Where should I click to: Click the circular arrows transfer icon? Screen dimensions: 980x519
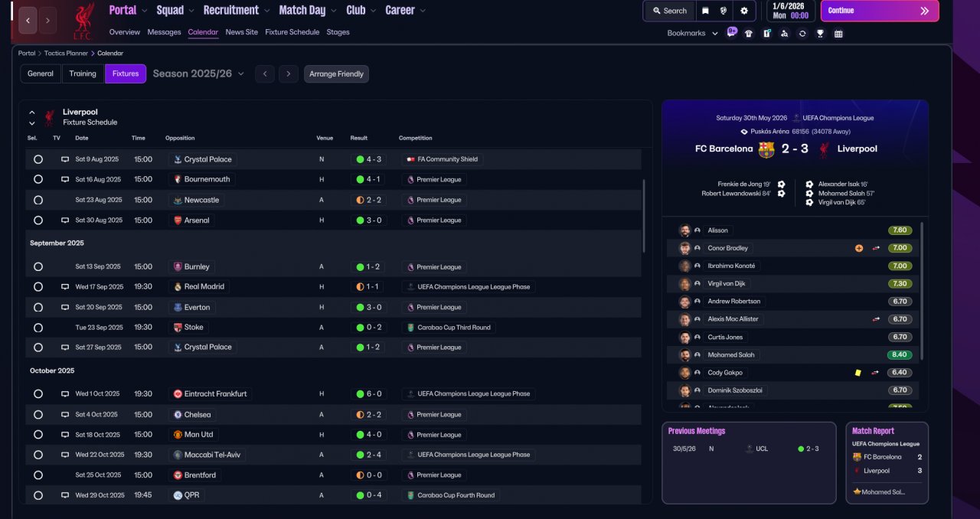[x=802, y=33]
